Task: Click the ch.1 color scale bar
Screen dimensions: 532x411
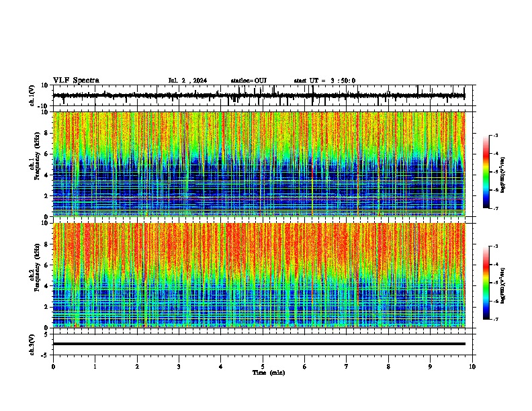Action: tap(486, 172)
